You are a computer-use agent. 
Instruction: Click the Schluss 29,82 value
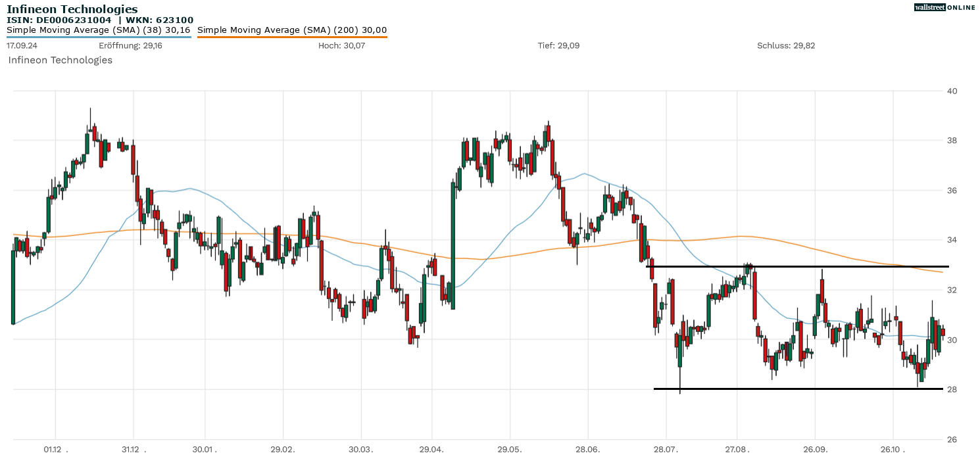pyautogui.click(x=786, y=45)
